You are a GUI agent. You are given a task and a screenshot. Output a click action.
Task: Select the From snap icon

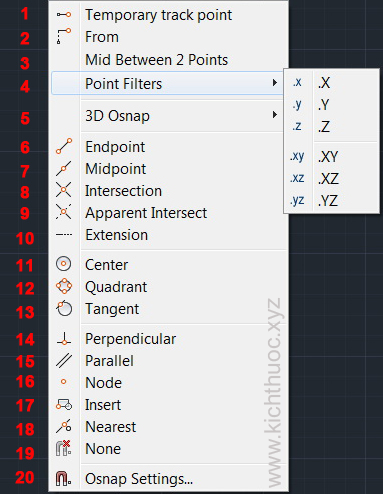[x=64, y=36]
